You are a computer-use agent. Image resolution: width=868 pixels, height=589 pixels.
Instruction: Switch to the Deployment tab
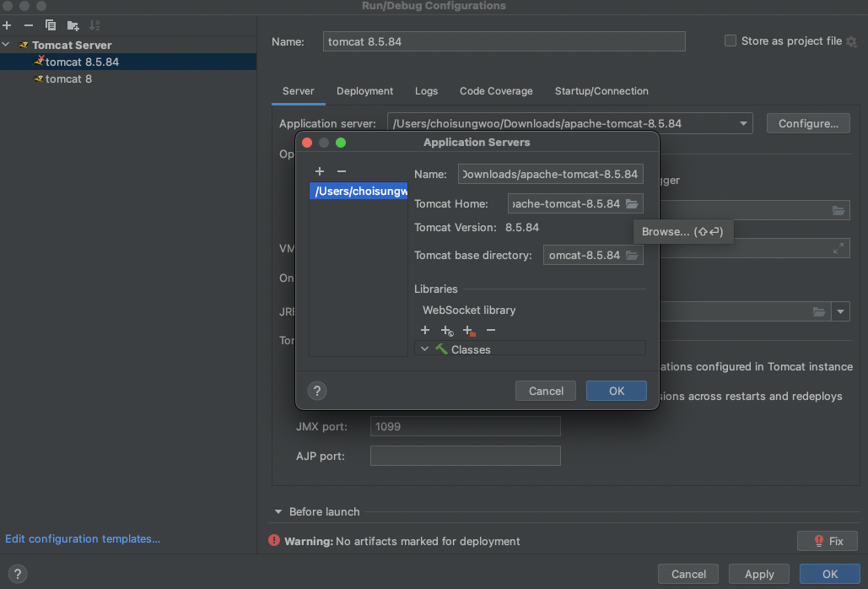364,91
